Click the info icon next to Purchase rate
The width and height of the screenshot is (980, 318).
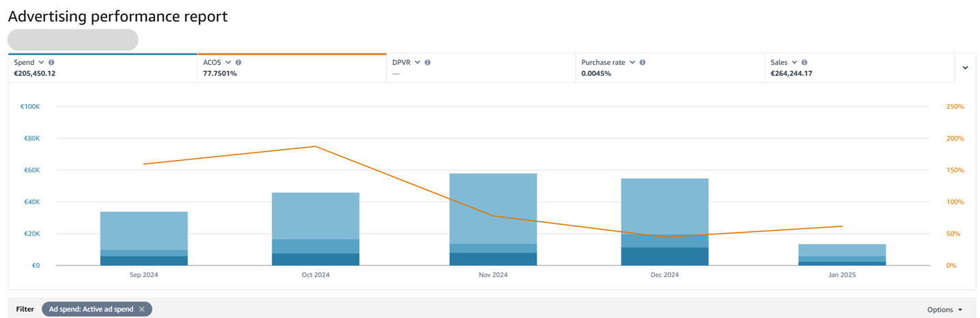pos(642,62)
